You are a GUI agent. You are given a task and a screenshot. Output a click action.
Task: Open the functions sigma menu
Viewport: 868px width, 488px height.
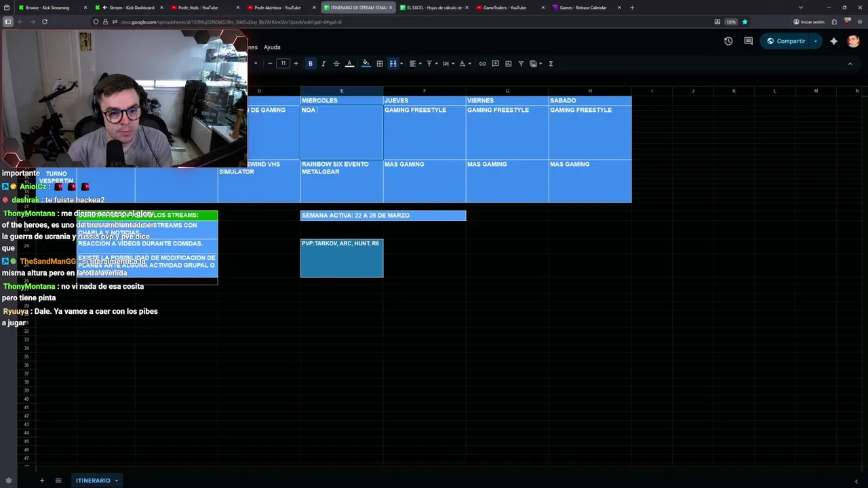pyautogui.click(x=551, y=64)
